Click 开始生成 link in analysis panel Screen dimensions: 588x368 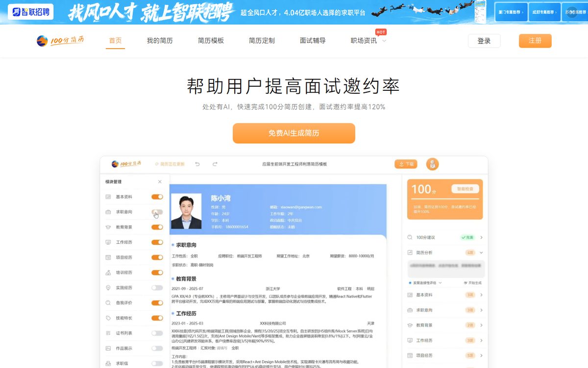tap(472, 283)
